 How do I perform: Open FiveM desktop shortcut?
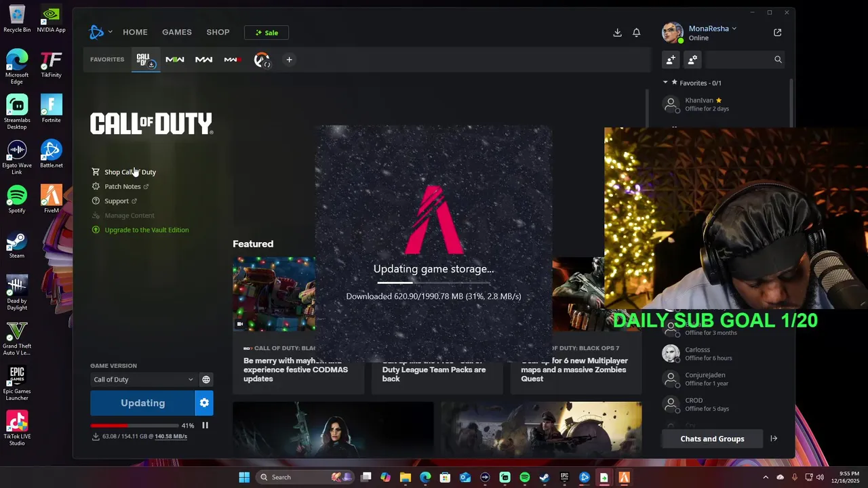coord(52,200)
